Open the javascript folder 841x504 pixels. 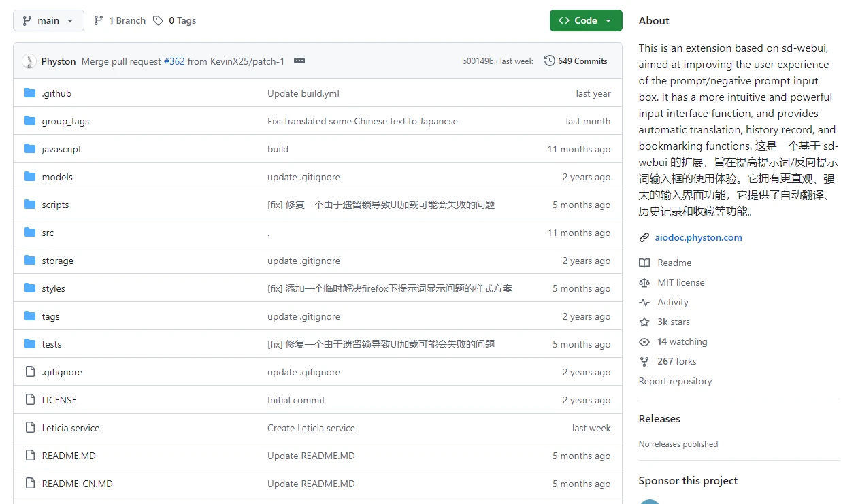point(61,149)
